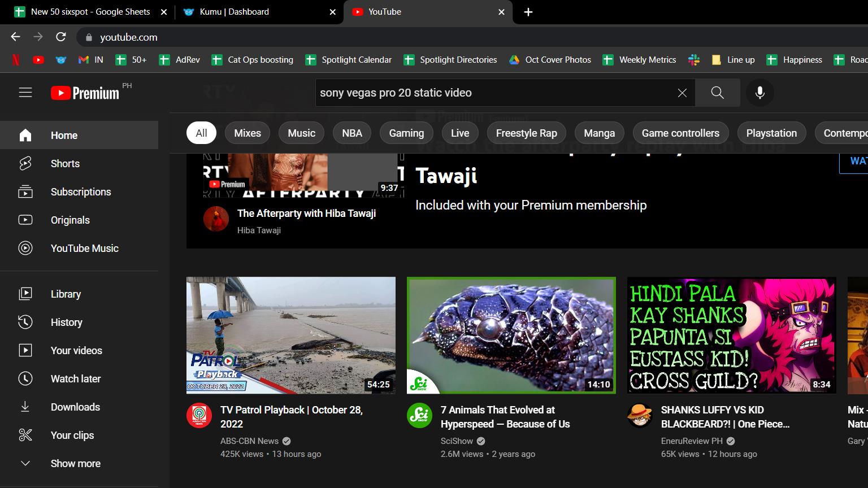Clear the search box text
Screen dimensions: 868x488
pyautogui.click(x=682, y=93)
